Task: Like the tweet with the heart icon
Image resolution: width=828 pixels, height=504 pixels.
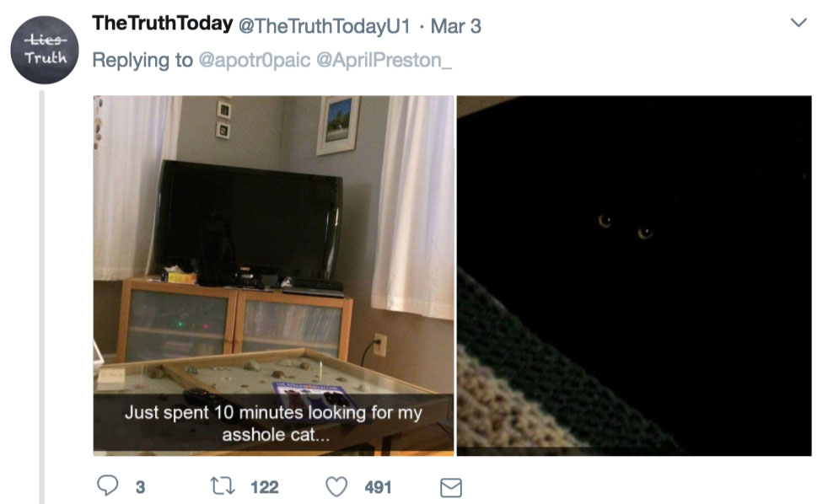Action: pos(336,486)
